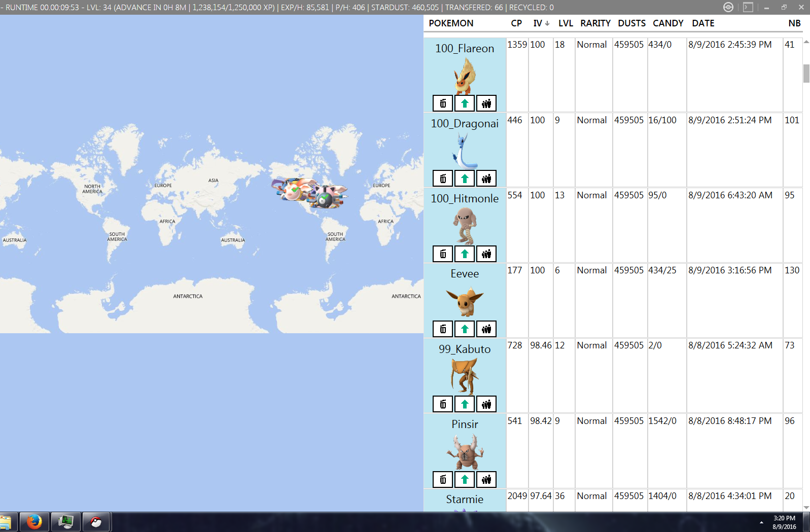Open Firefox from the taskbar

pos(34,522)
